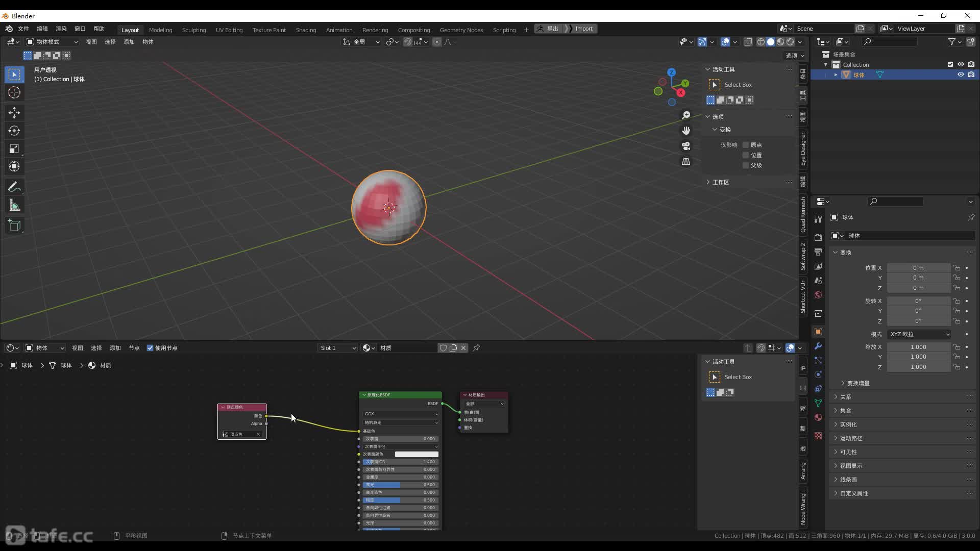Expand the 可见性 panel

click(x=848, y=452)
